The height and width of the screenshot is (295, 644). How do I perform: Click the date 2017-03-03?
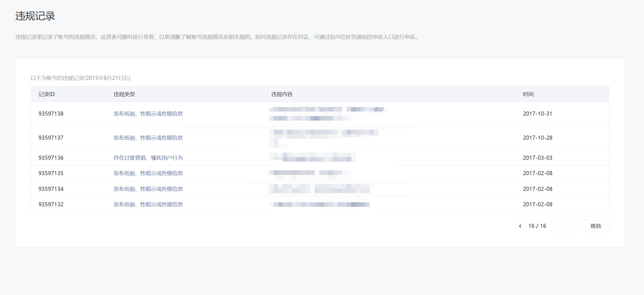point(537,158)
